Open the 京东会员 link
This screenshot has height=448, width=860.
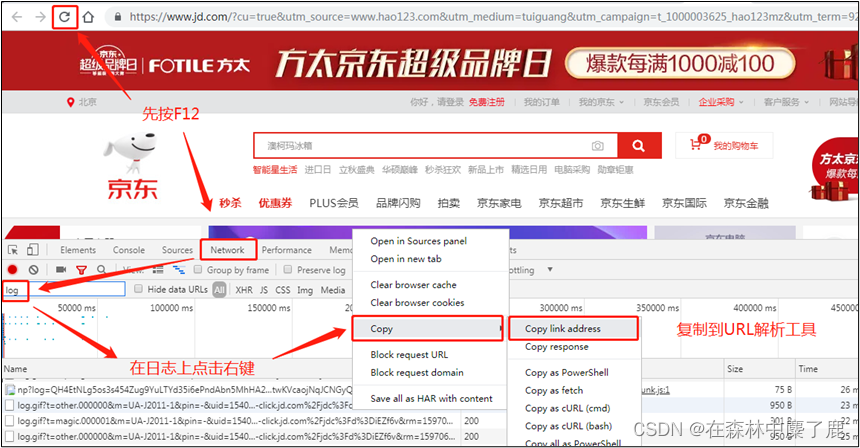(661, 102)
